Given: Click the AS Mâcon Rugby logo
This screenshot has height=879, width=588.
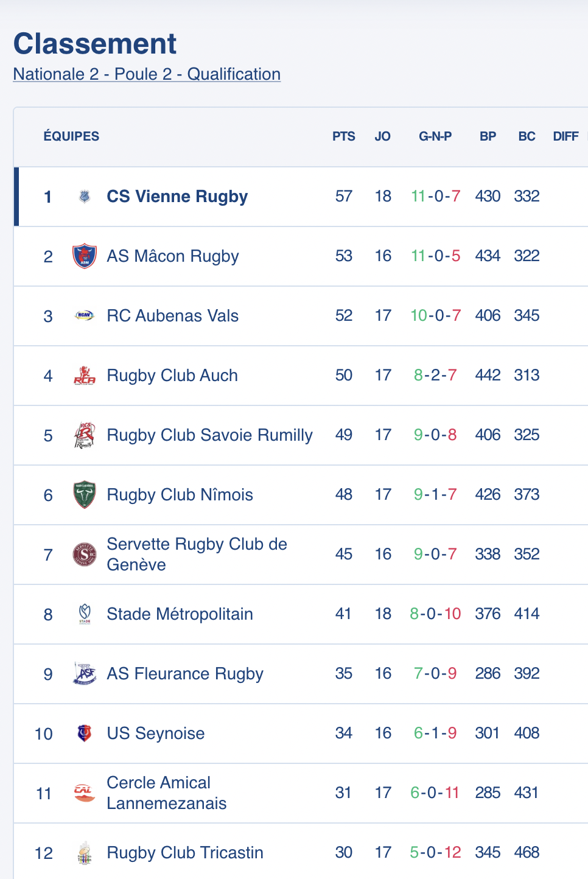Looking at the screenshot, I should (85, 256).
